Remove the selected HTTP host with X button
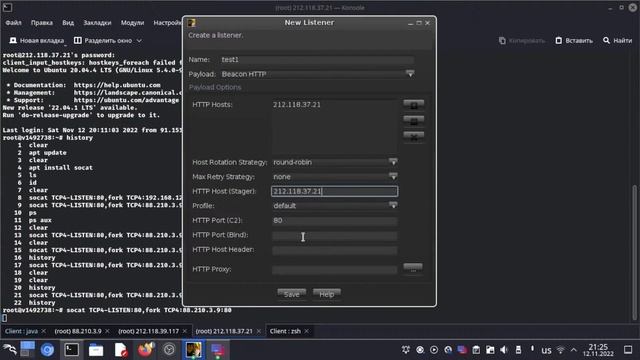Screen dimensions: 640x360 pyautogui.click(x=413, y=137)
